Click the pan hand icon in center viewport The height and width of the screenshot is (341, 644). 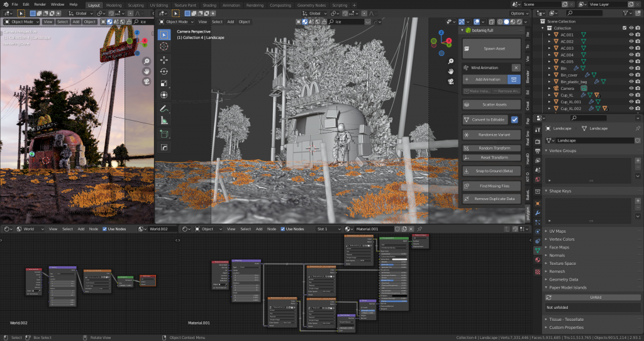[451, 72]
